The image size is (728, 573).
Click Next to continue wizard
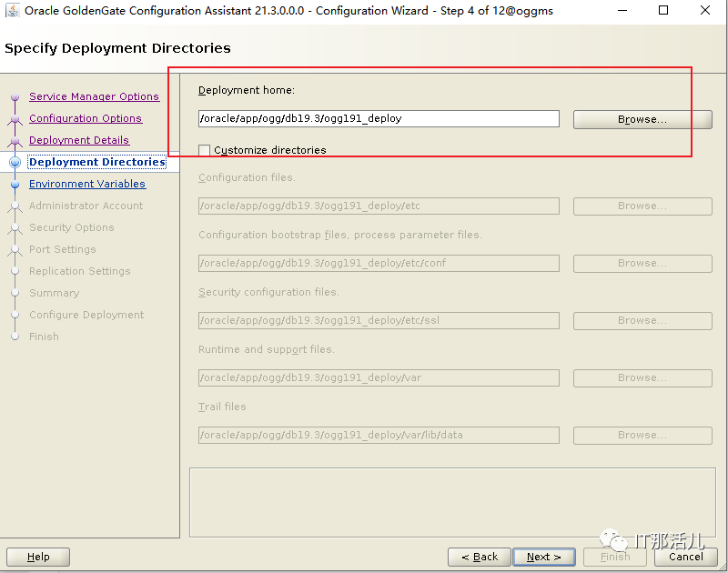544,557
